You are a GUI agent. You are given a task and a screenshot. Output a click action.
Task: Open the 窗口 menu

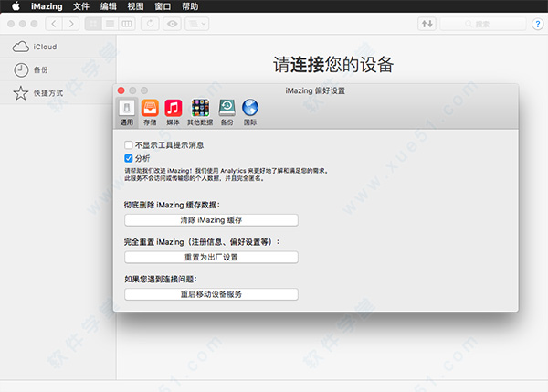163,6
